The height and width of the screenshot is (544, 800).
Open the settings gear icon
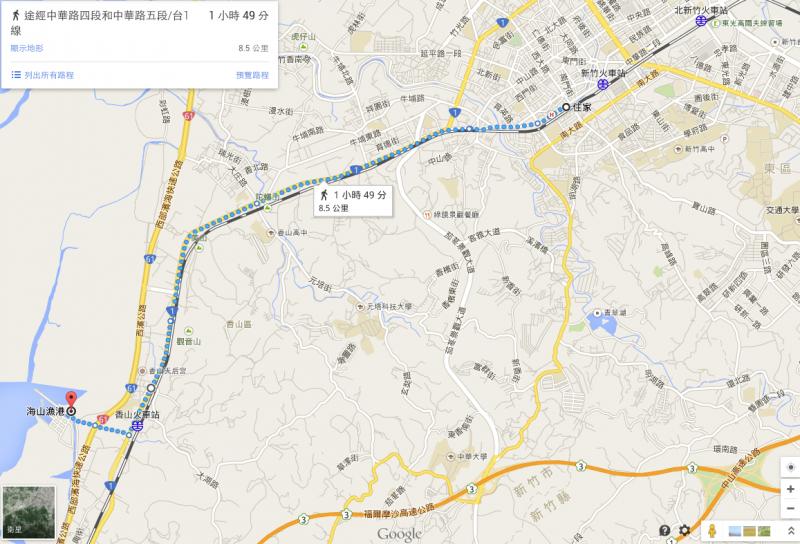point(684,530)
